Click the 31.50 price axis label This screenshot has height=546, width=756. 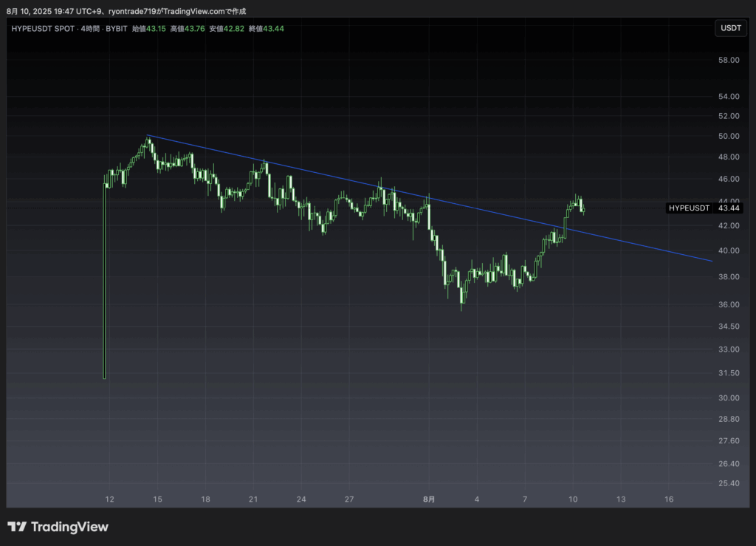(729, 373)
